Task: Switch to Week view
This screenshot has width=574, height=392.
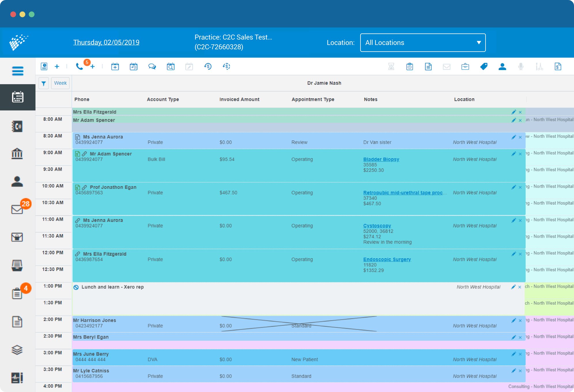Action: tap(60, 83)
